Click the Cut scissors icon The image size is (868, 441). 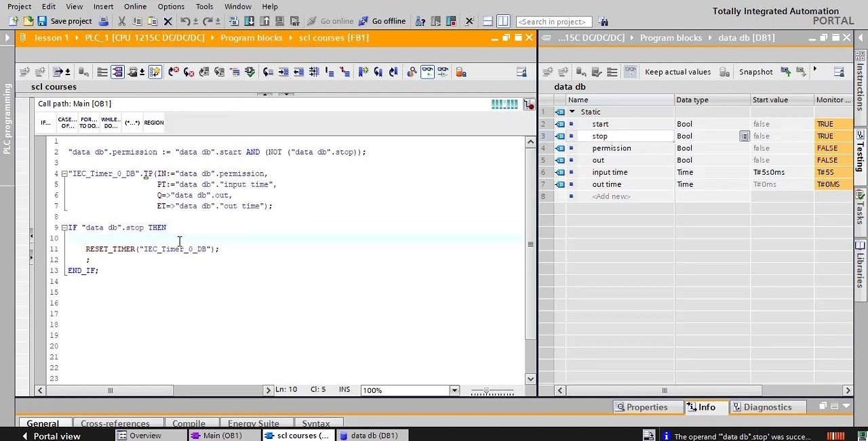tap(121, 21)
